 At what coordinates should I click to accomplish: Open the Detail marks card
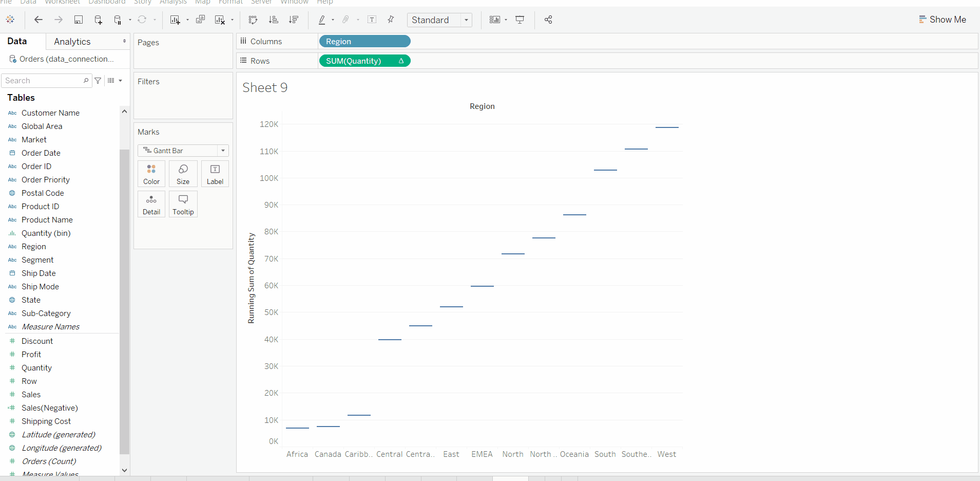click(151, 204)
